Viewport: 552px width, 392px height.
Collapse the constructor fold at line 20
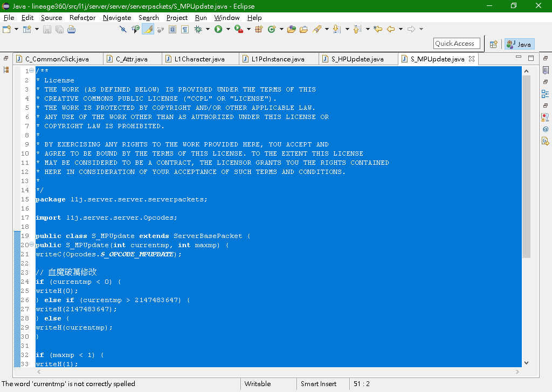[32, 244]
